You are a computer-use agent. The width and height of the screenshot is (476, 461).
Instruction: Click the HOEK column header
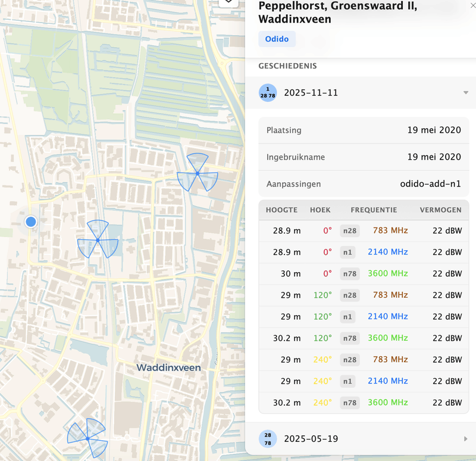[x=320, y=210]
